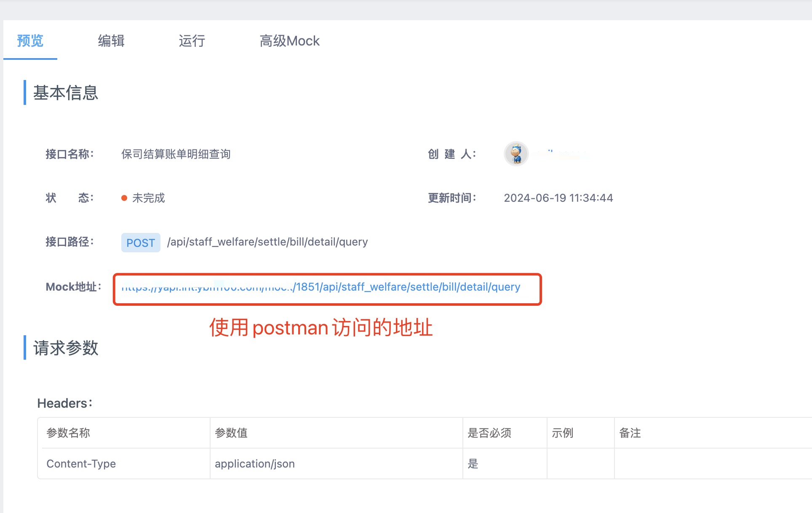Click the 基本信息 section heading
The height and width of the screenshot is (513, 812).
coord(66,93)
